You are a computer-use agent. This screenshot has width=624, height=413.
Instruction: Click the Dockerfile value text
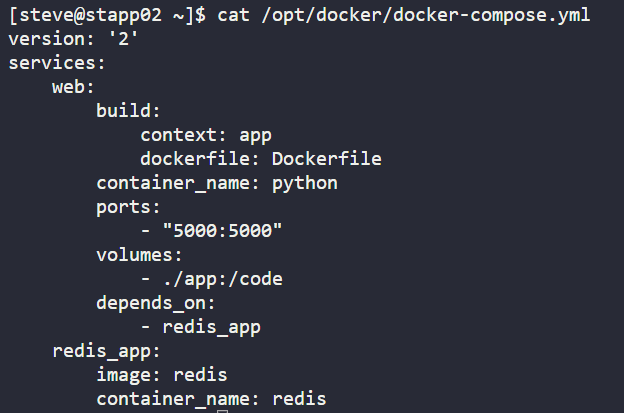(x=327, y=159)
